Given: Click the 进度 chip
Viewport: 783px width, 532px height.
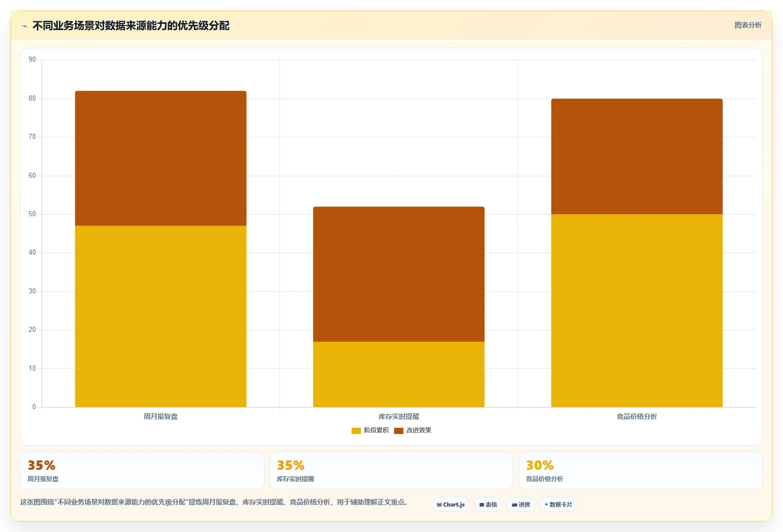Looking at the screenshot, I should pyautogui.click(x=521, y=505).
